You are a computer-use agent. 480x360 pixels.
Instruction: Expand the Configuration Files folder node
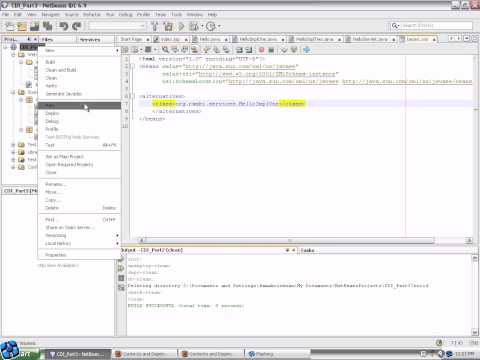pyautogui.click(x=13, y=167)
